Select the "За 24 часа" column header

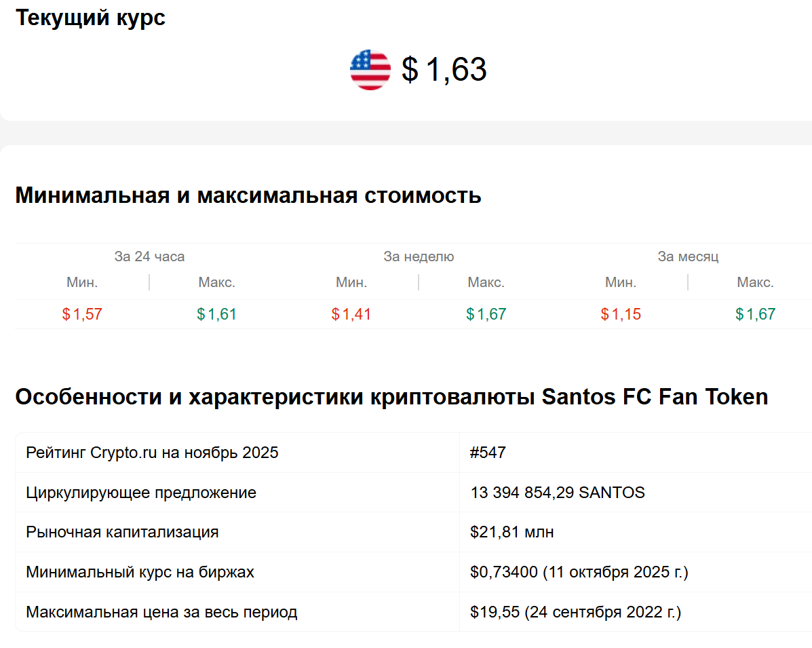tap(149, 256)
